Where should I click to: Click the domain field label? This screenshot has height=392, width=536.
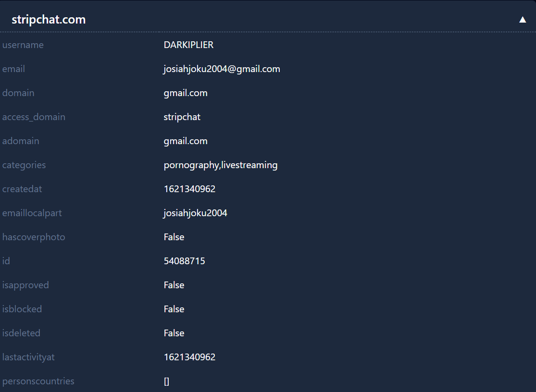18,93
